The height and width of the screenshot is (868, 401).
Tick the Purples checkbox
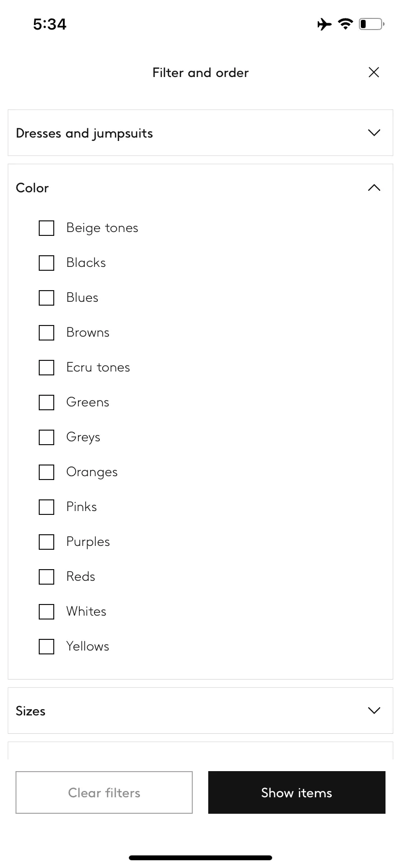click(46, 542)
